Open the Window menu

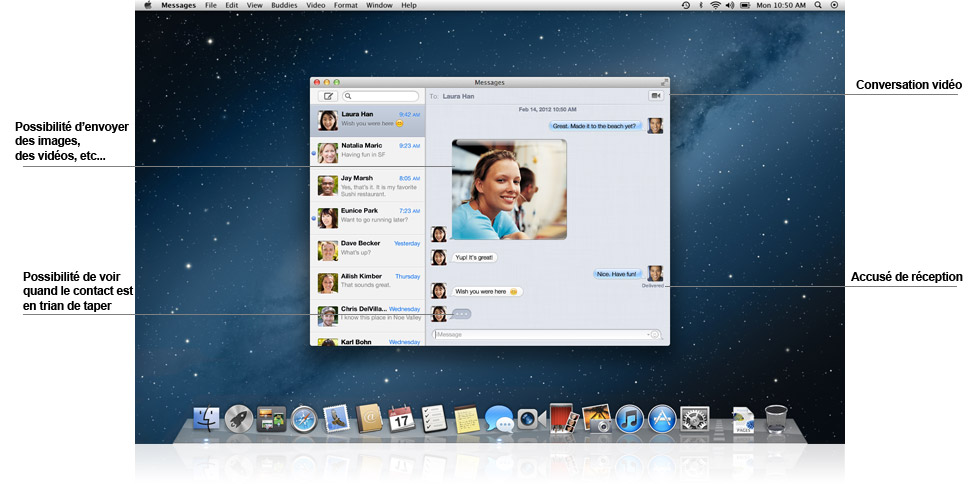(x=379, y=5)
